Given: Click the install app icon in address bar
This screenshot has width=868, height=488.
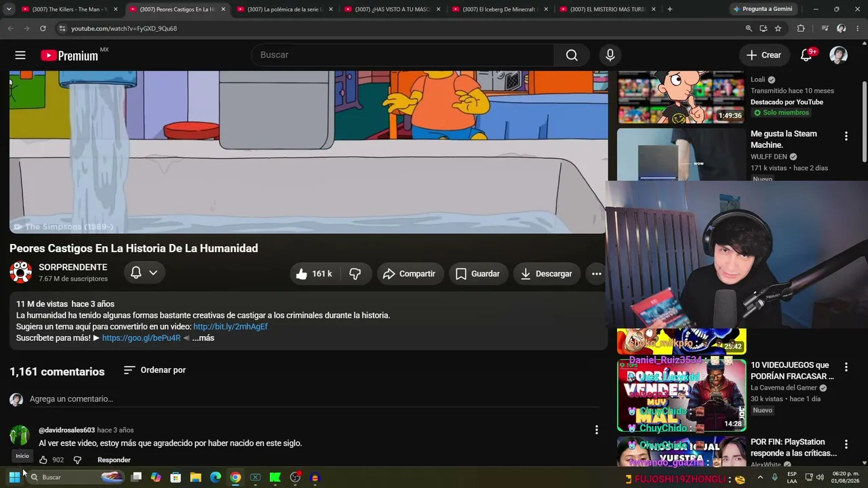Looking at the screenshot, I should pyautogui.click(x=764, y=28).
